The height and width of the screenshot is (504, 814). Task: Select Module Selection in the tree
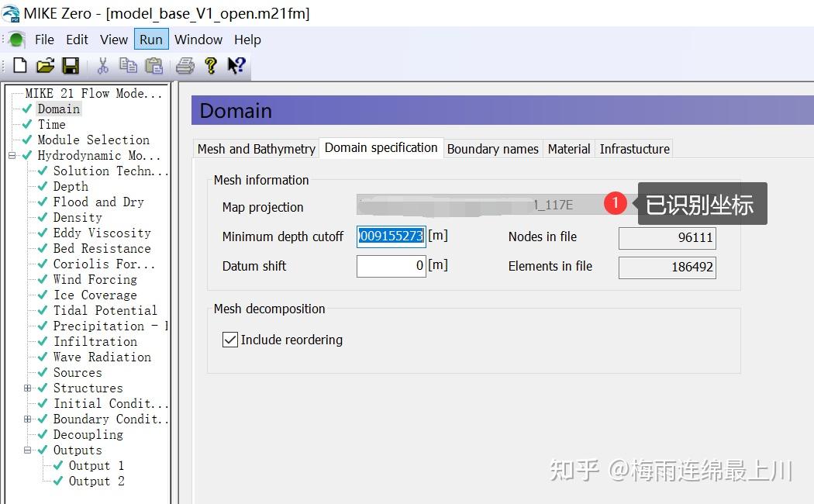[x=94, y=140]
